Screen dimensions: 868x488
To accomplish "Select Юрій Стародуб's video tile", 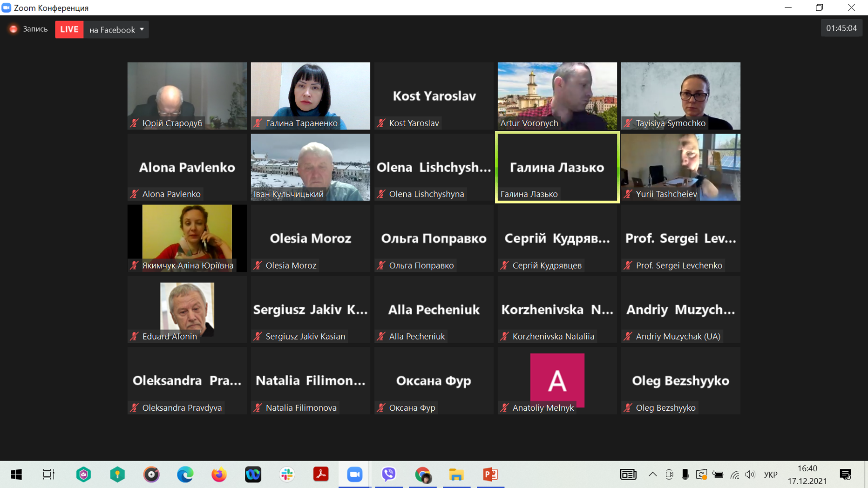I will 187,96.
